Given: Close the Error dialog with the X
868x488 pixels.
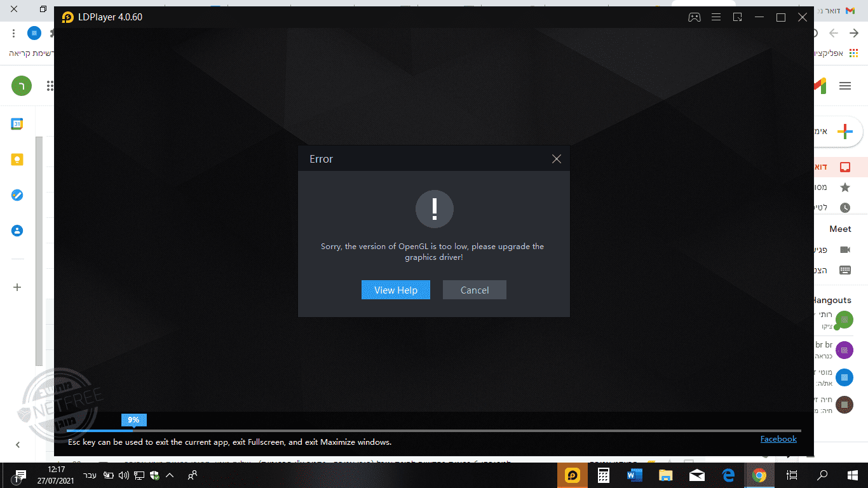Looking at the screenshot, I should click(x=557, y=159).
